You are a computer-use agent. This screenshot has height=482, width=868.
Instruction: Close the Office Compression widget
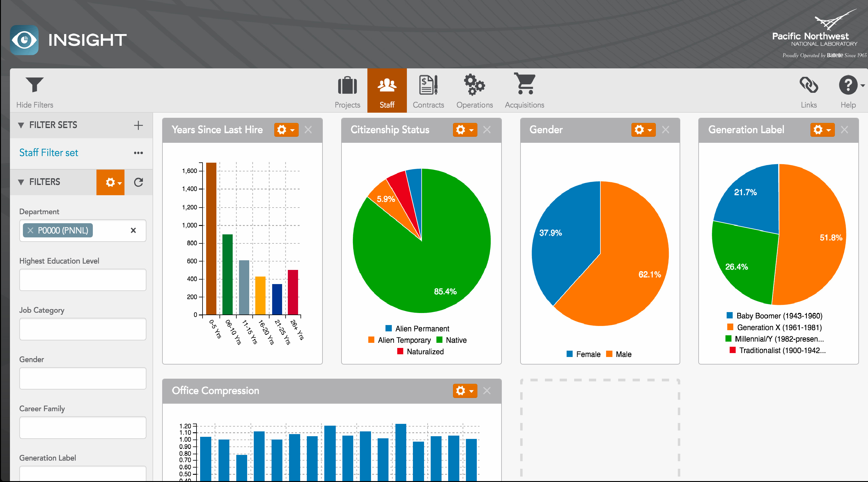[486, 391]
